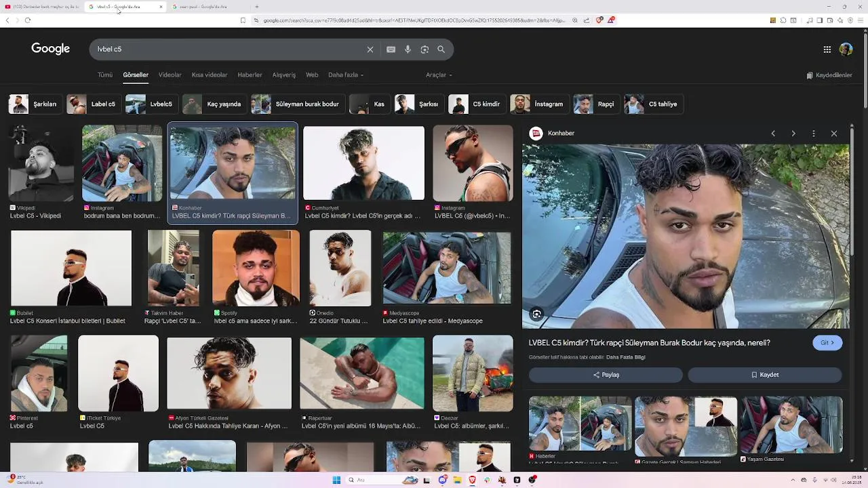Select the Label c5 filter chip
This screenshot has height=488, width=868.
click(x=92, y=104)
